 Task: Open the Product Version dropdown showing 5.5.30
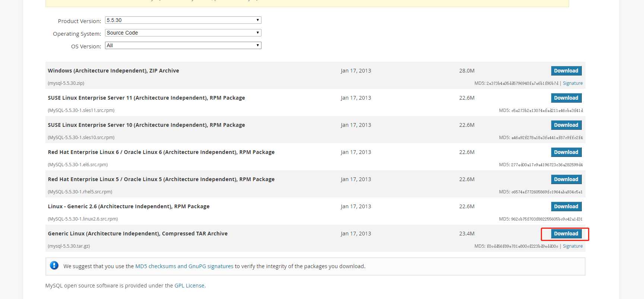pos(183,20)
